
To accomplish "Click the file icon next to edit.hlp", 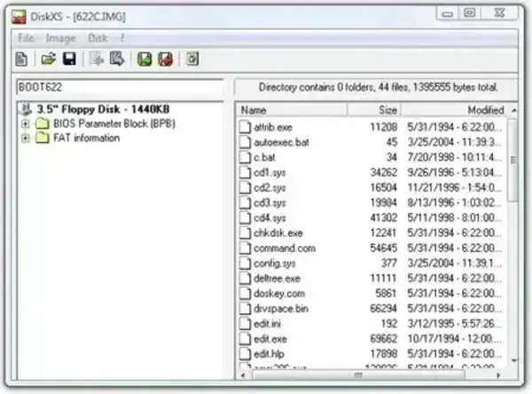I will (x=245, y=354).
